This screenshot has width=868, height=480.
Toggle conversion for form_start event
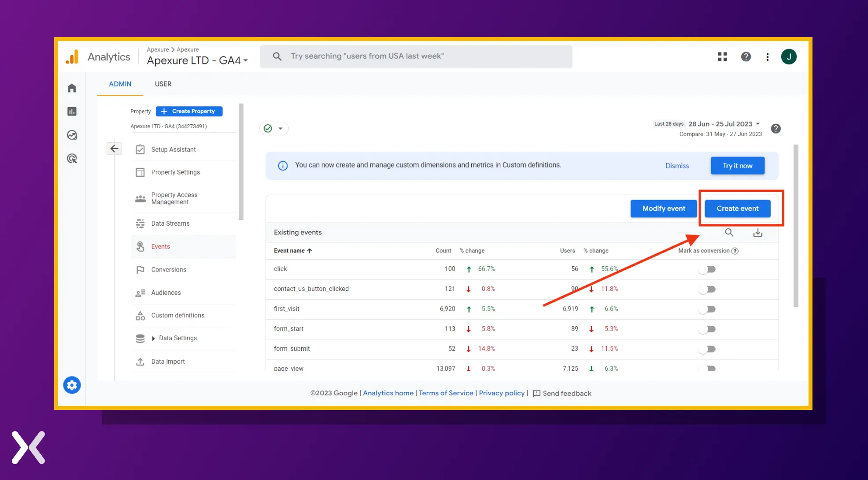coord(707,329)
